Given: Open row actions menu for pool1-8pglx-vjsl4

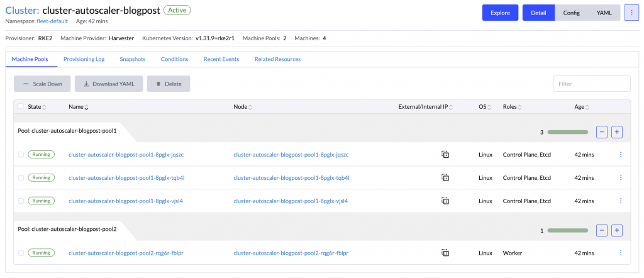Looking at the screenshot, I should (x=621, y=201).
